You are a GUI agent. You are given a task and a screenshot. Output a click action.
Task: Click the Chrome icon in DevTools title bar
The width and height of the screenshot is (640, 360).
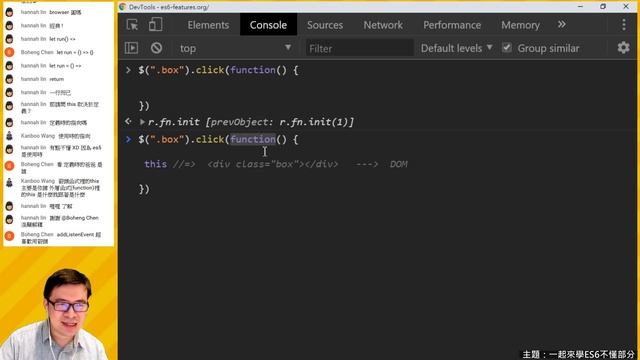click(x=122, y=7)
